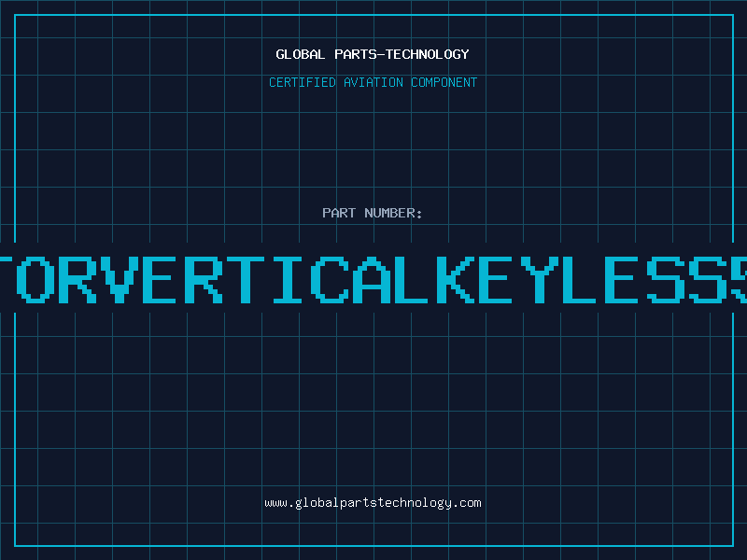Click the GLOBAL PARTS-TECHNOLOGY heading

(x=373, y=54)
